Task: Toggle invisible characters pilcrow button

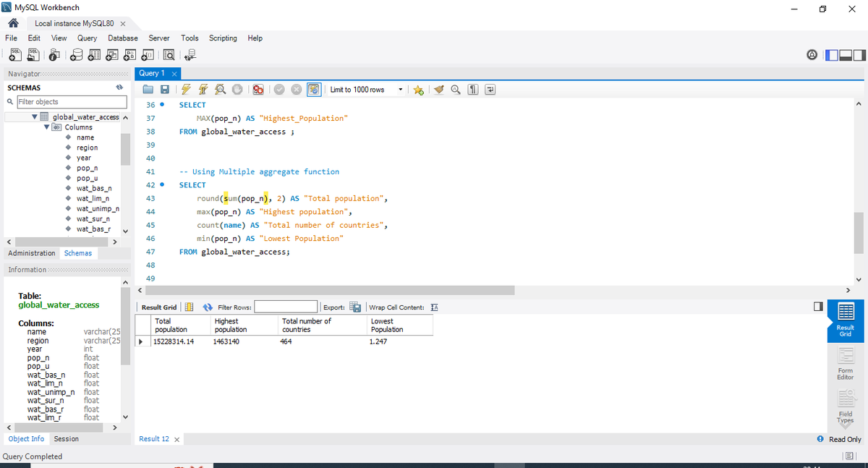Action: (473, 90)
